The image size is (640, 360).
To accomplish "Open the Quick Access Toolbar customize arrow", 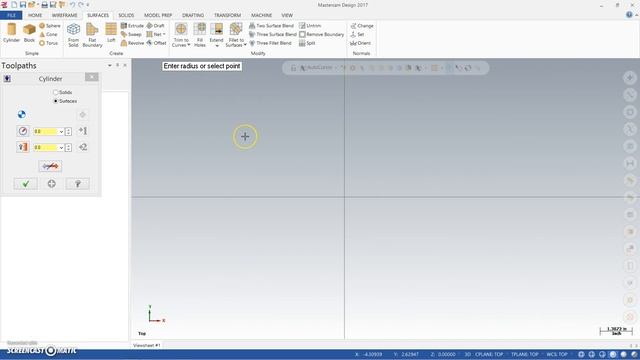I will click(87, 5).
